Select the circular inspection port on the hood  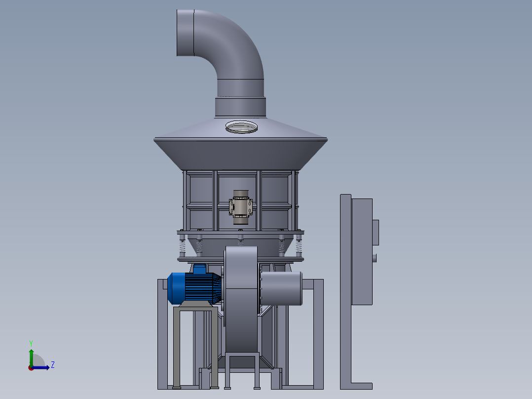(241, 127)
